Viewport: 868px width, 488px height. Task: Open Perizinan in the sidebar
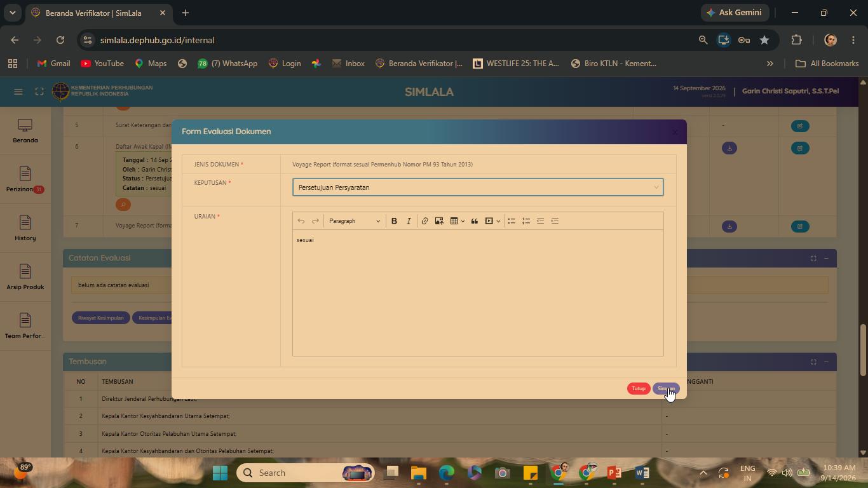tap(25, 180)
